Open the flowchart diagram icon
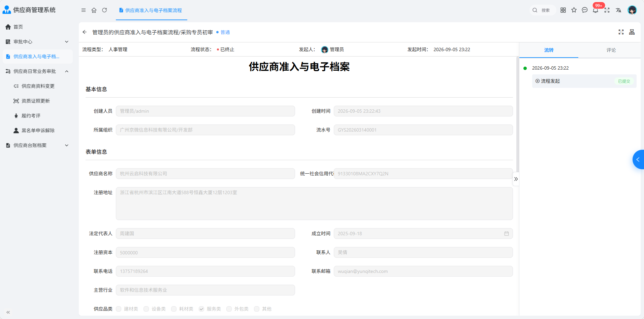644x319 pixels. 632,32
